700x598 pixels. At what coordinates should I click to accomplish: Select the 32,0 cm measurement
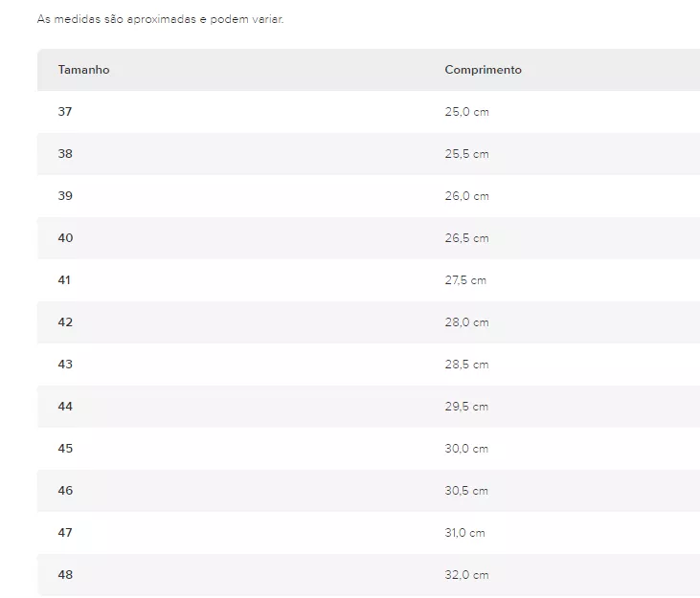(x=466, y=574)
